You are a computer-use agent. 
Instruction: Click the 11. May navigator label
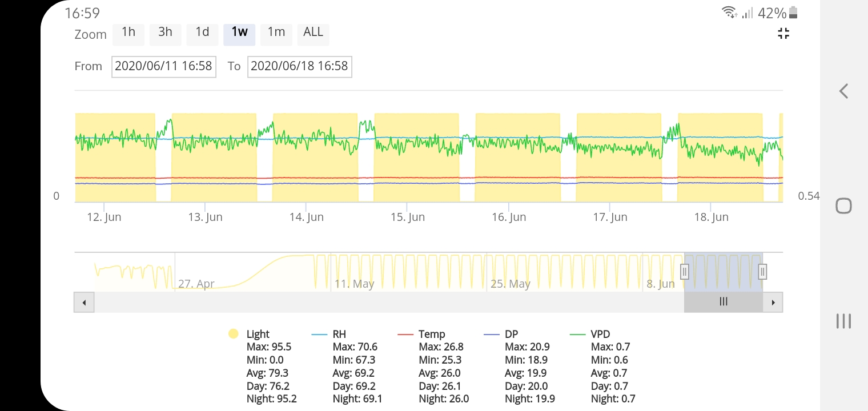[354, 284]
